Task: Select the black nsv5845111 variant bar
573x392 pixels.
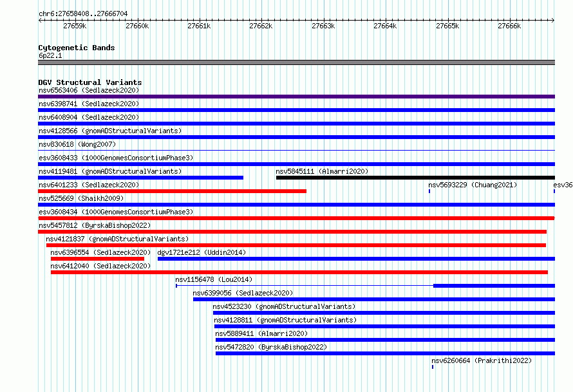Action: [x=415, y=178]
